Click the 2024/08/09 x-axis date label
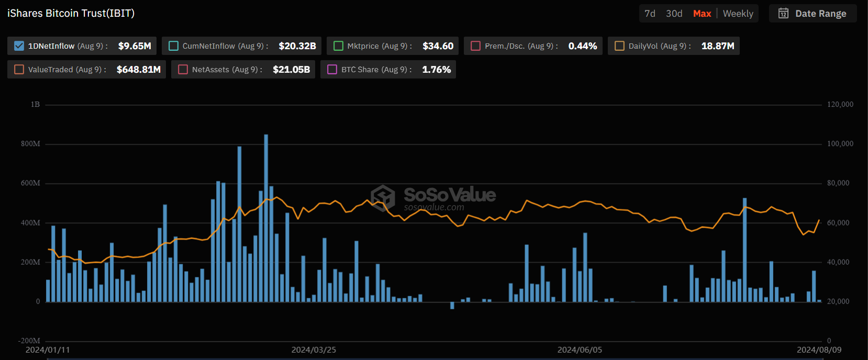Image resolution: width=868 pixels, height=360 pixels. (819, 350)
